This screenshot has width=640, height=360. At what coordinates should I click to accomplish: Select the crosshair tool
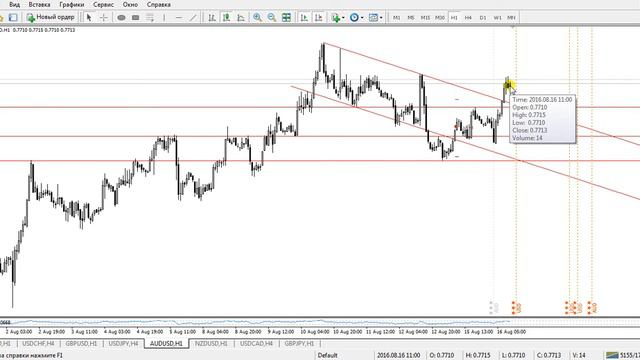pyautogui.click(x=104, y=18)
